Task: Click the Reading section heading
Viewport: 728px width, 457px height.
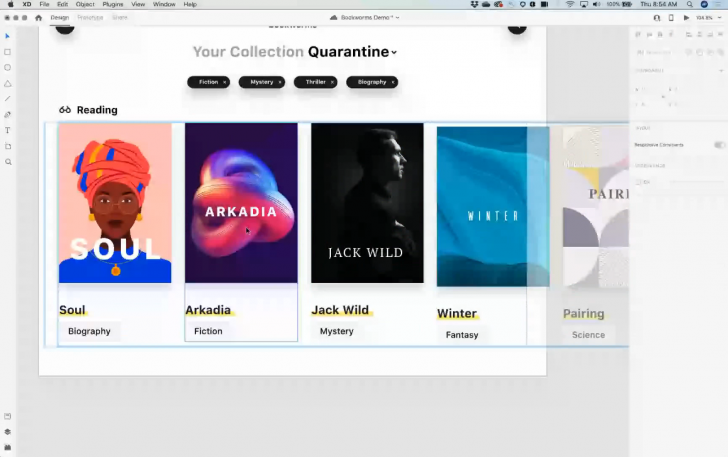Action: 97,110
